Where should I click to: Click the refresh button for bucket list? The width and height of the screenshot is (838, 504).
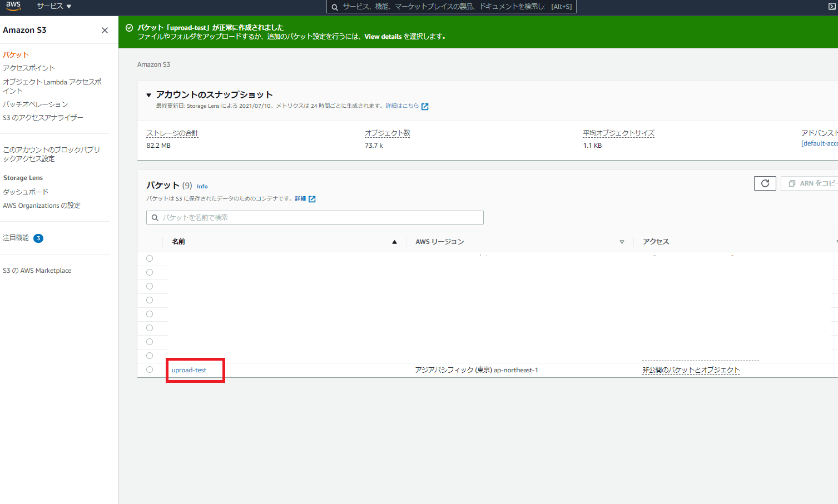(765, 183)
